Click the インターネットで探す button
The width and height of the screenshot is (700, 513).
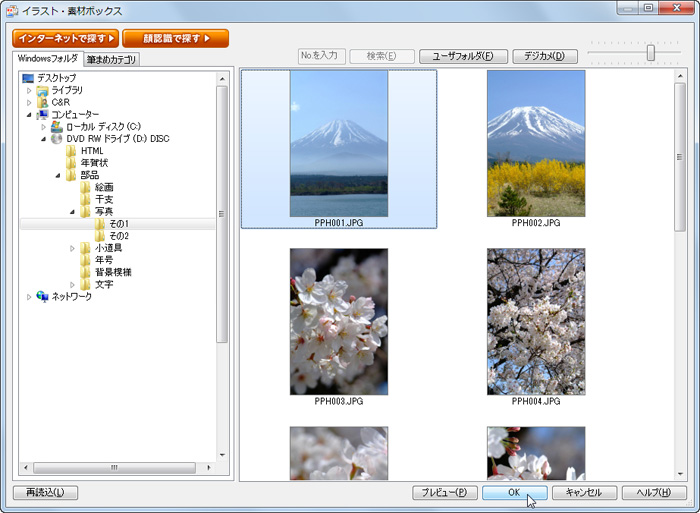(66, 39)
